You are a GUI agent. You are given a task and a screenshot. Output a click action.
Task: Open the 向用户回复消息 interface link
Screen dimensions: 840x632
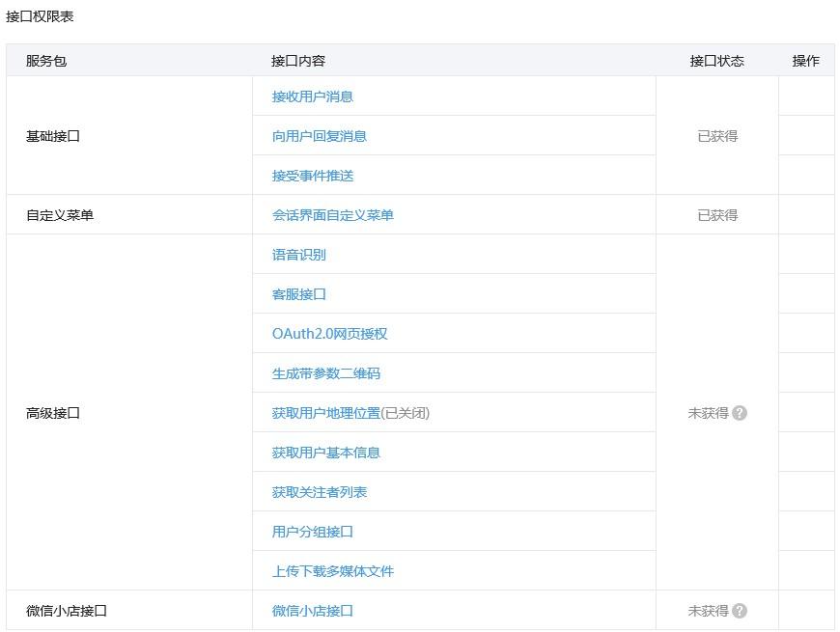pos(320,135)
